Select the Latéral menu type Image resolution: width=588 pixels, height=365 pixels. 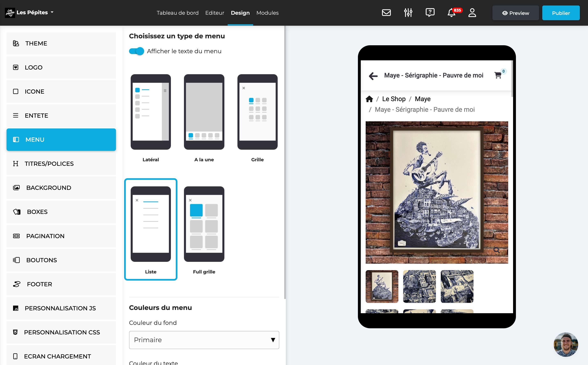150,118
